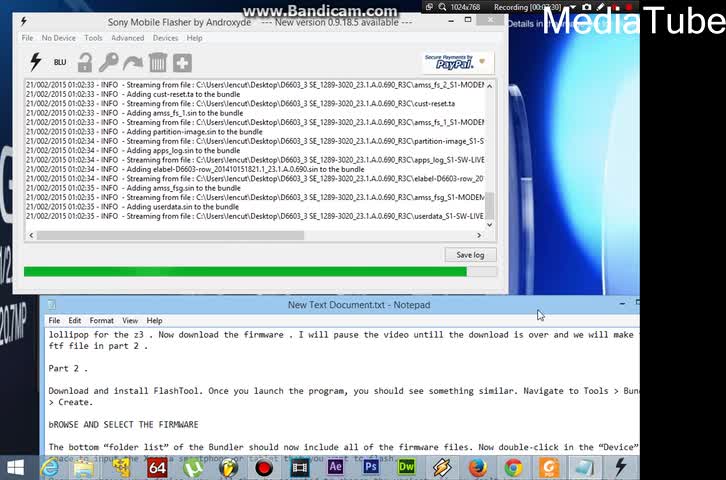Open the film strip video editor on taskbar
726x480 pixels.
tap(300, 468)
